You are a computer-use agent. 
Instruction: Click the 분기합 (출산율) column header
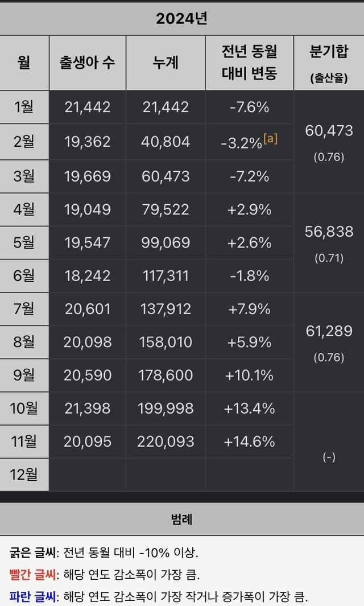[329, 63]
